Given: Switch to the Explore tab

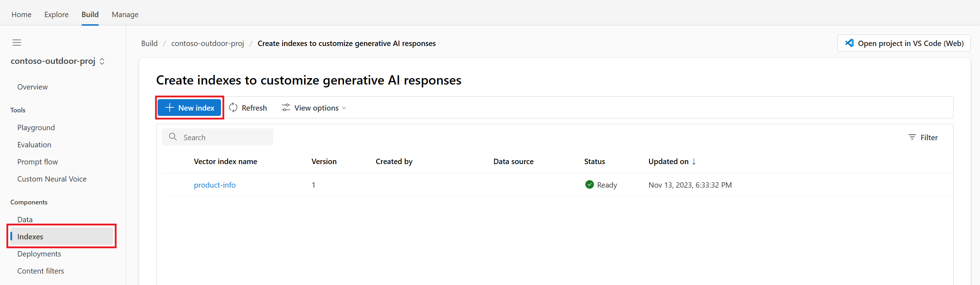Looking at the screenshot, I should 56,15.
